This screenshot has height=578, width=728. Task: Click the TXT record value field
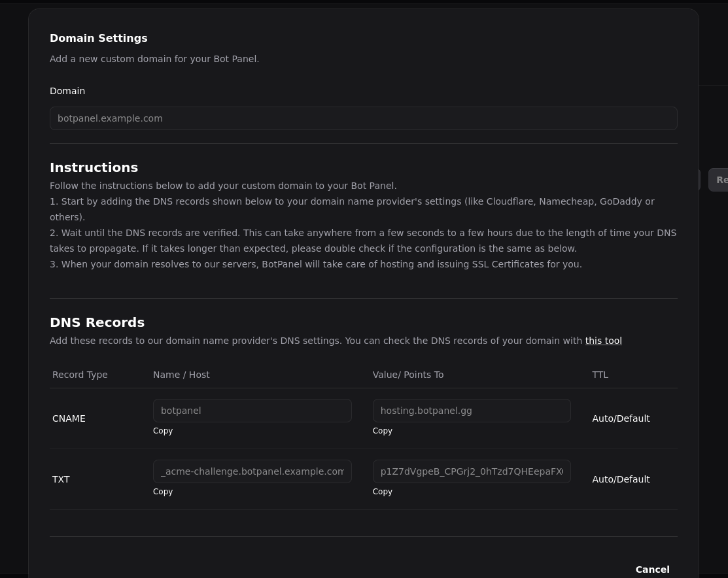[x=471, y=471]
